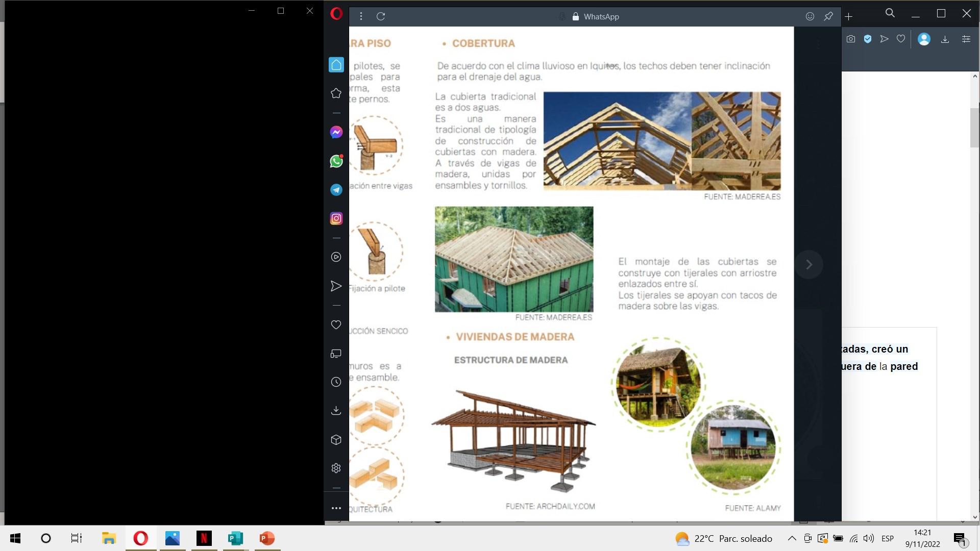Image resolution: width=980 pixels, height=551 pixels.
Task: Open the Opera main menu
Action: click(336, 14)
